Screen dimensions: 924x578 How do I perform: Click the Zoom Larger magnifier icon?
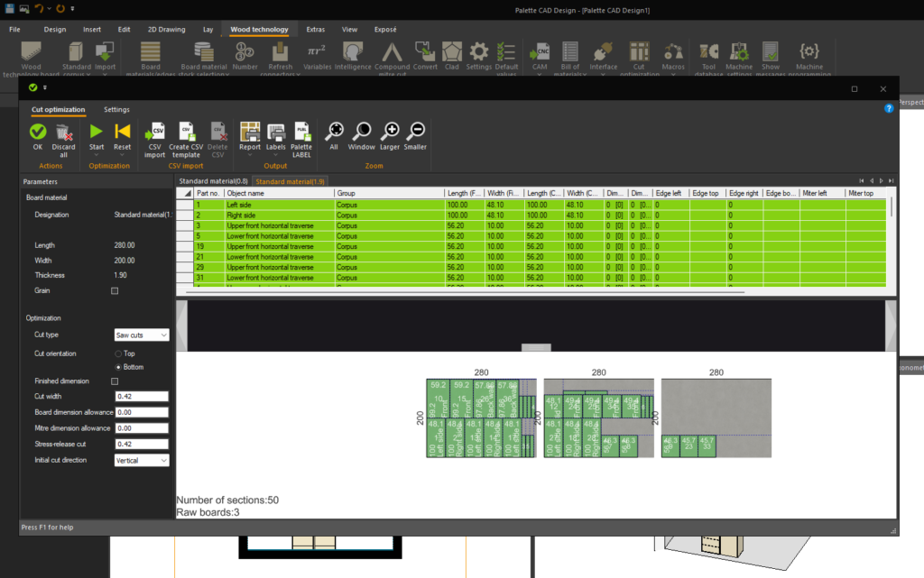pos(392,132)
